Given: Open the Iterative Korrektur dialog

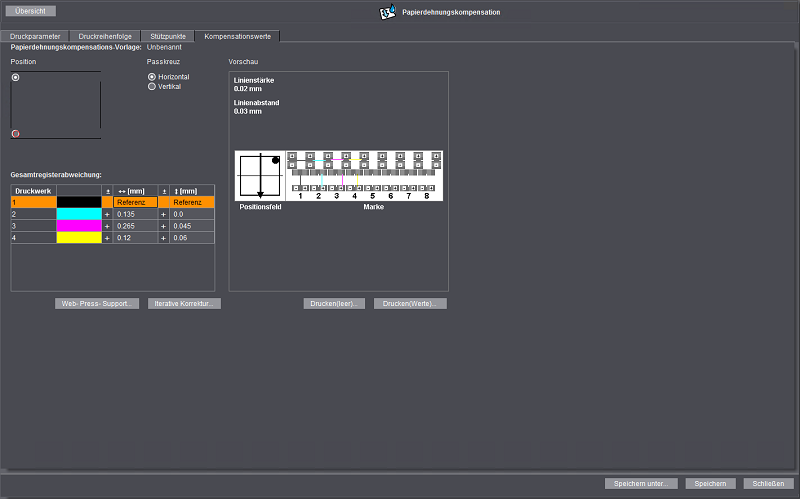Looking at the screenshot, I should [x=184, y=303].
